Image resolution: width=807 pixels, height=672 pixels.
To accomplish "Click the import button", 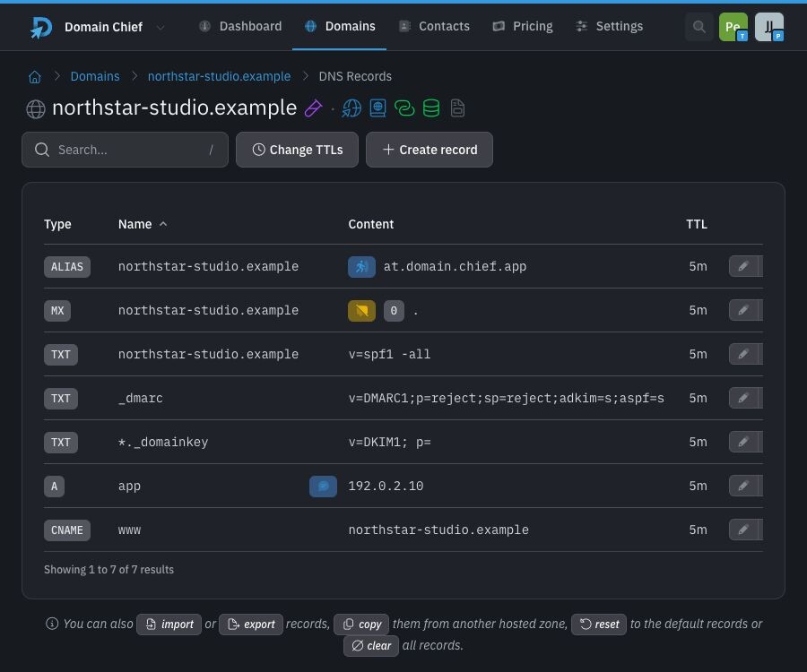I will [169, 625].
